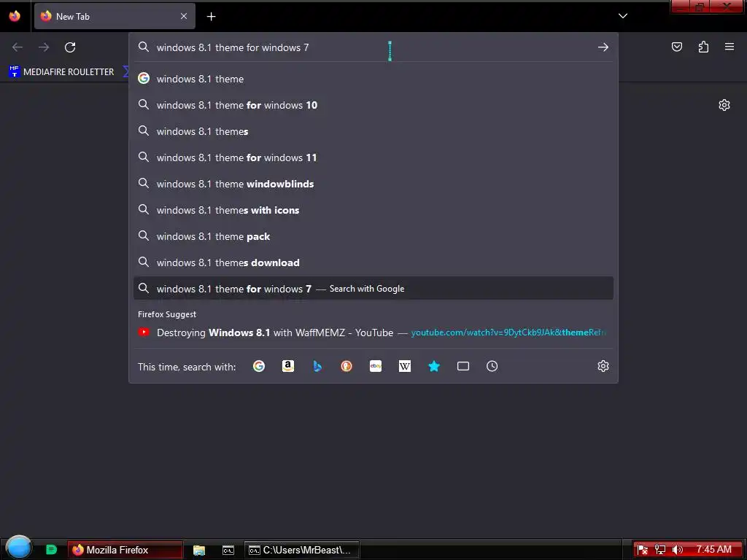Open the list all tabs chevron
Screen dimensions: 747x560
[623, 16]
